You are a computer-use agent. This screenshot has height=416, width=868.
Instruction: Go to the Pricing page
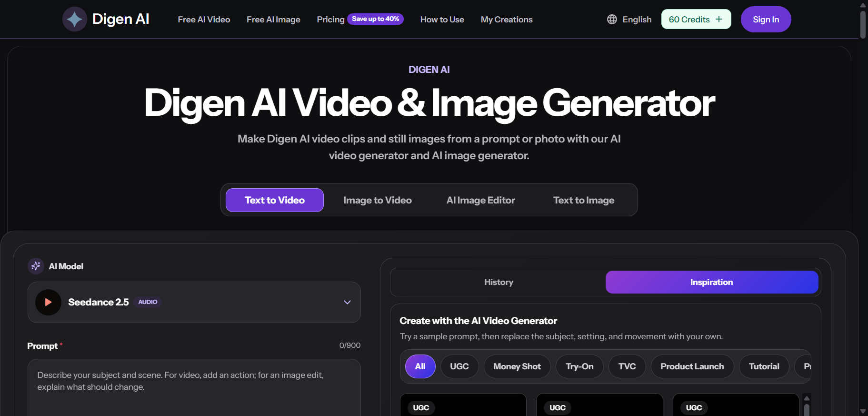point(330,20)
